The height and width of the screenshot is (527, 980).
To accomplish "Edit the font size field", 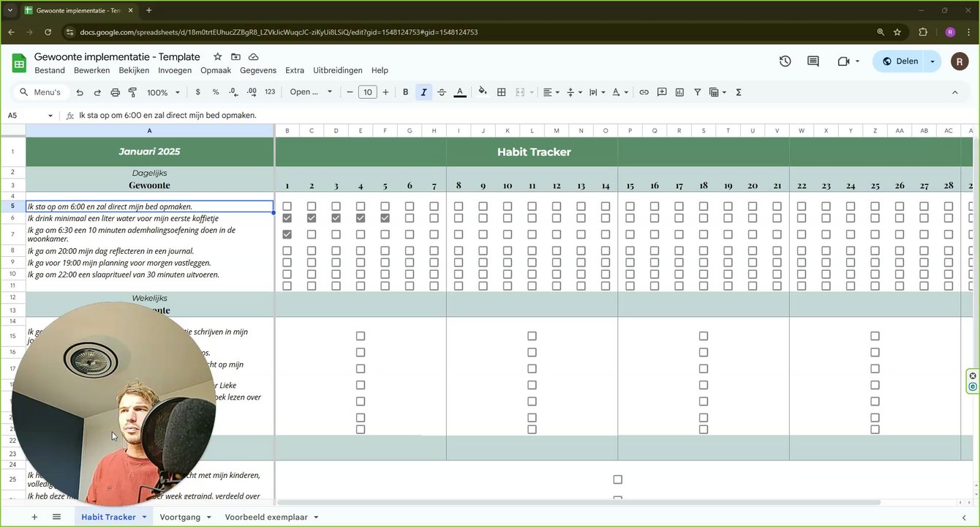I will point(368,92).
